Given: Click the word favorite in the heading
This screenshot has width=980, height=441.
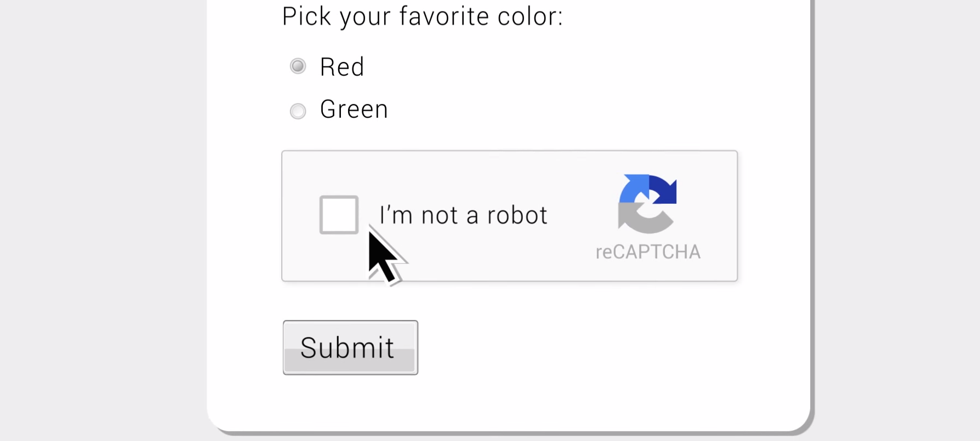Looking at the screenshot, I should point(444,16).
